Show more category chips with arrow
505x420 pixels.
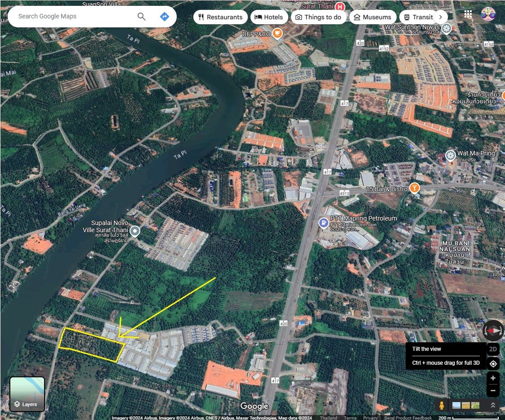point(441,17)
